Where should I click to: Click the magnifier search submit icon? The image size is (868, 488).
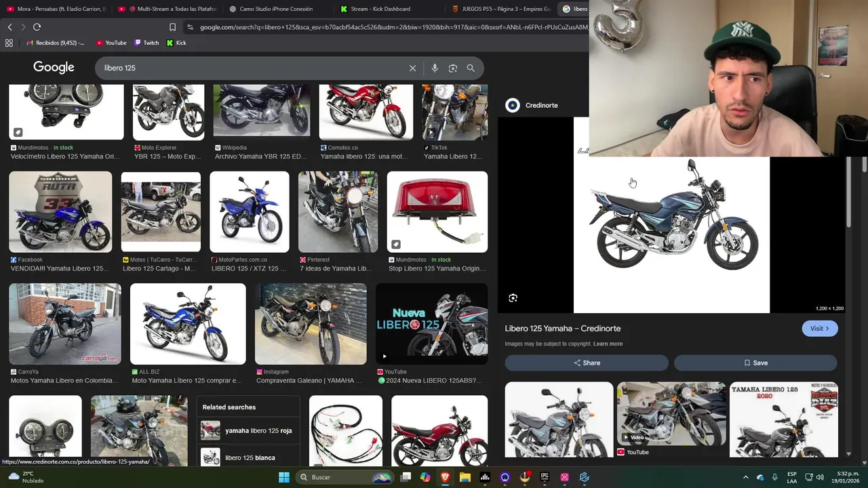coord(471,68)
